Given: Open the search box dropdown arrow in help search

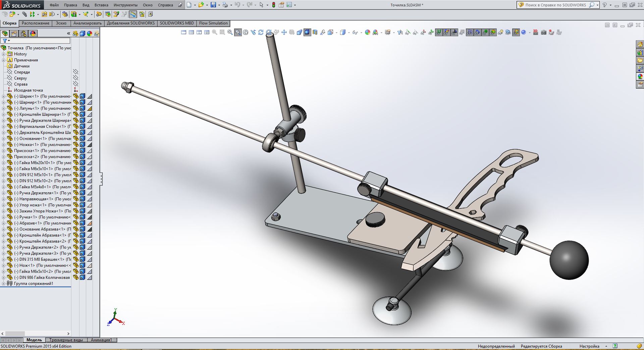Looking at the screenshot, I should (597, 5).
